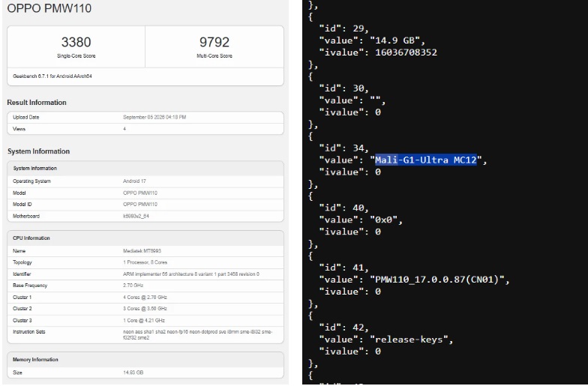The width and height of the screenshot is (588, 386).
Task: Click the Upload Date row value
Action: pos(154,117)
